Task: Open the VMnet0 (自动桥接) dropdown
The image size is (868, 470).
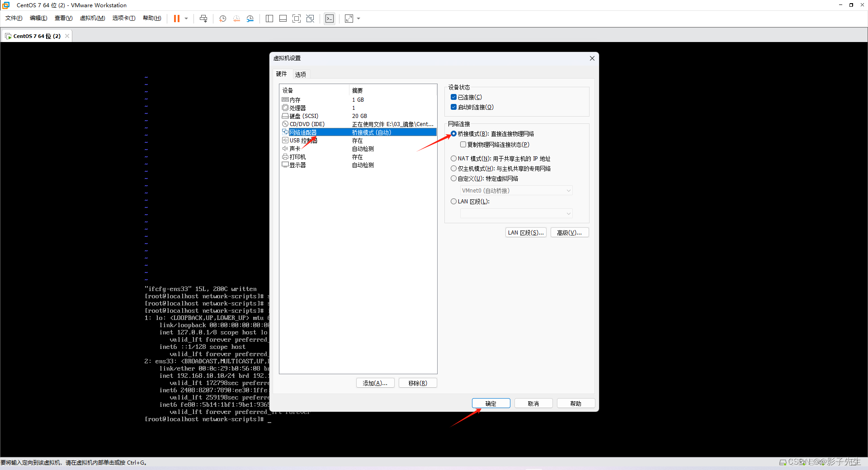Action: click(x=516, y=191)
